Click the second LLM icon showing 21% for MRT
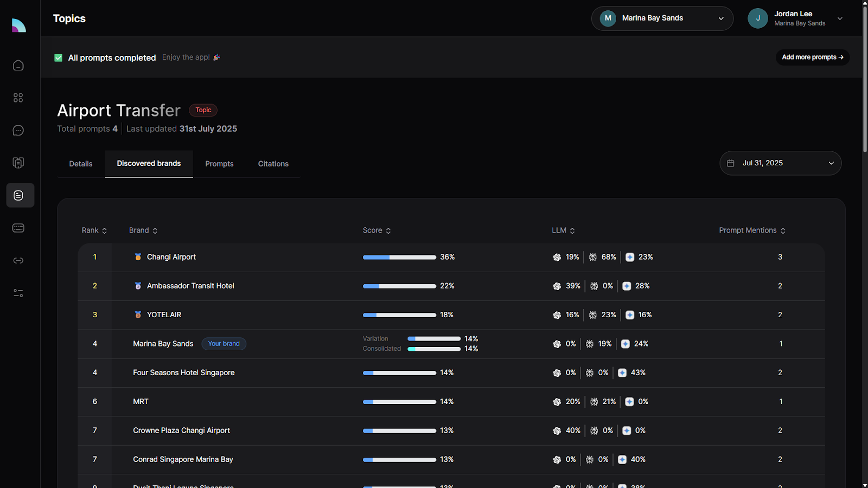This screenshot has width=868, height=488. click(x=594, y=402)
